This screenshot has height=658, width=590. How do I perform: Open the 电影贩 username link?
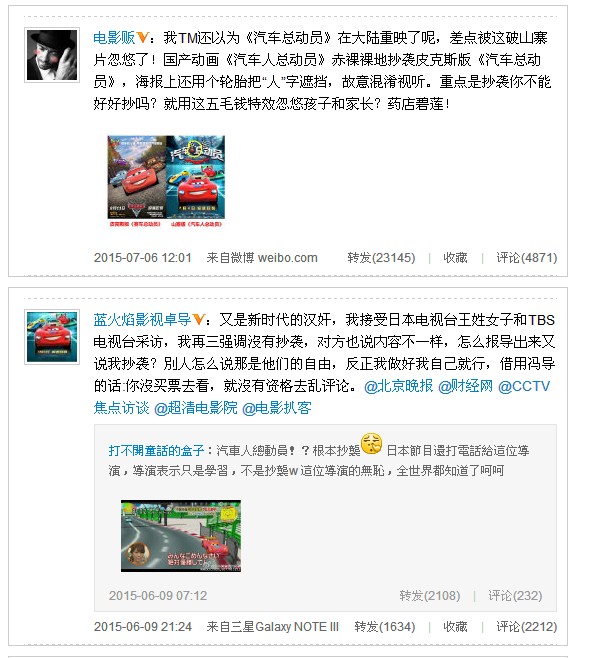114,38
